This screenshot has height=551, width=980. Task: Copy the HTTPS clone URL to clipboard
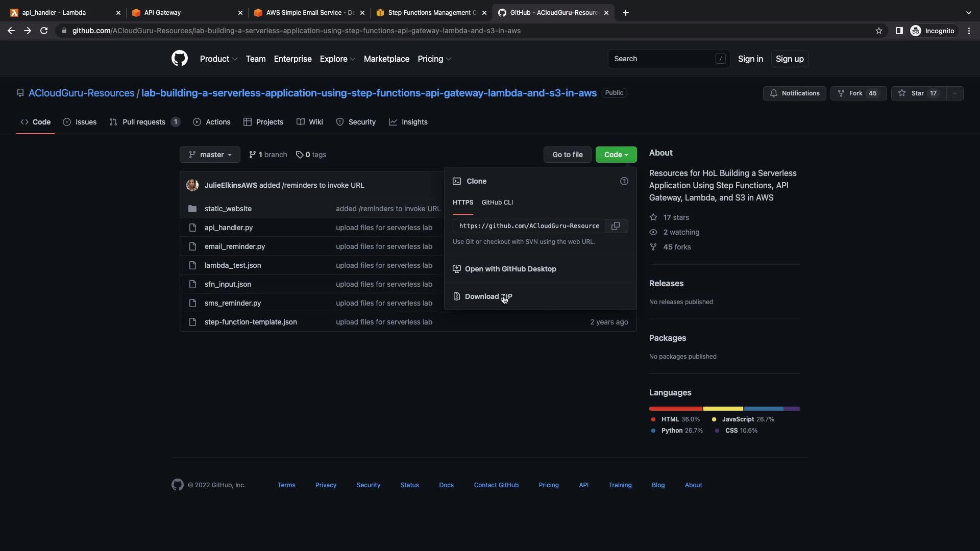[x=616, y=226]
